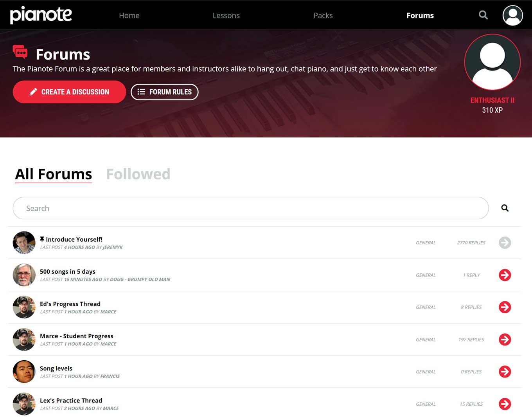Image resolution: width=532 pixels, height=419 pixels.
Task: Click the forum search magnifier button
Action: [x=505, y=208]
